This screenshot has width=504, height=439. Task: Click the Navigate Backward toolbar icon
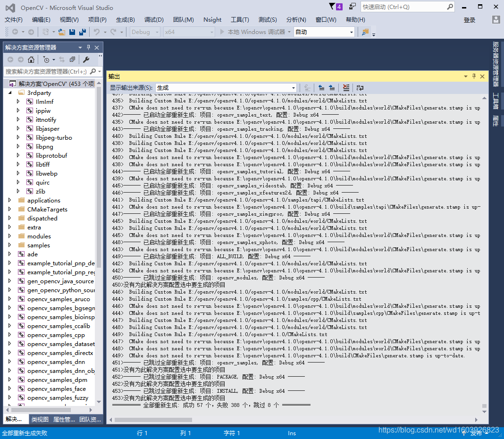pos(15,32)
